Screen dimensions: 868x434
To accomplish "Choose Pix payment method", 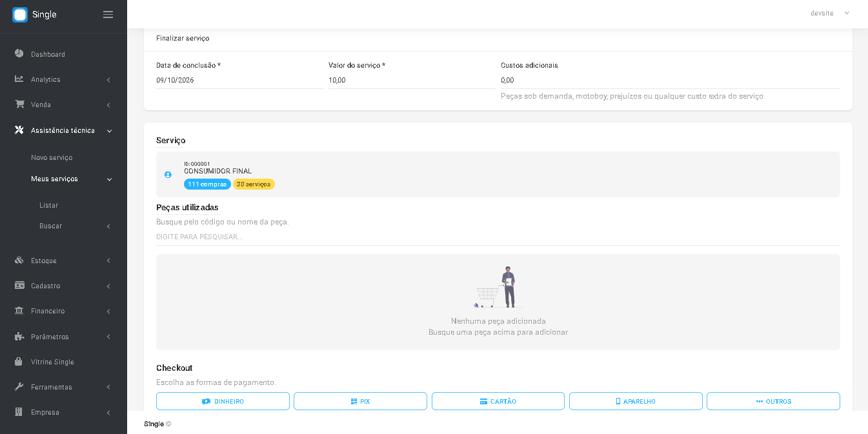I will [x=360, y=401].
